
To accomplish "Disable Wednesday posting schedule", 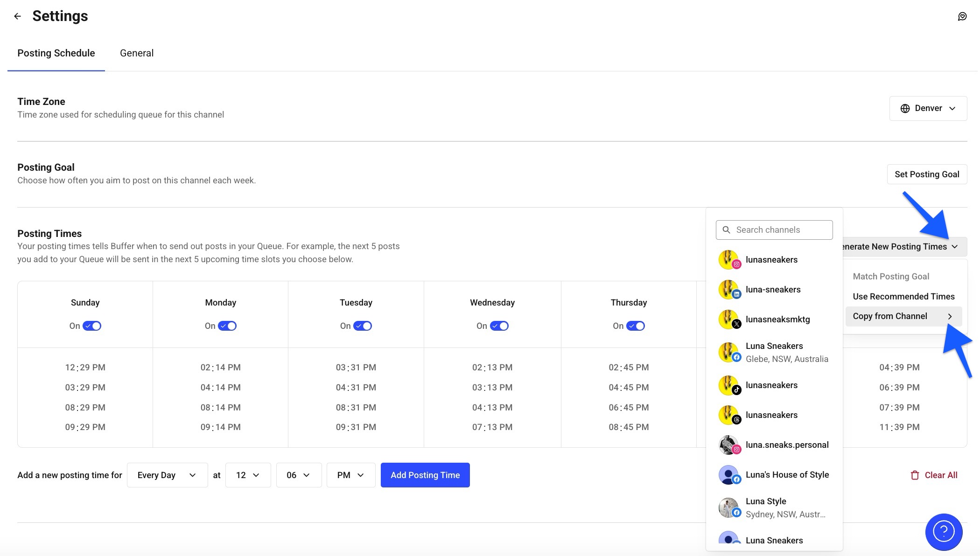I will pyautogui.click(x=499, y=326).
